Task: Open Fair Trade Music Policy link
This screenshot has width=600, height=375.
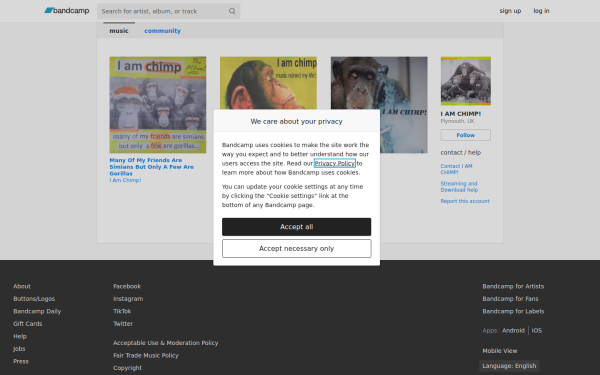Action: click(146, 355)
